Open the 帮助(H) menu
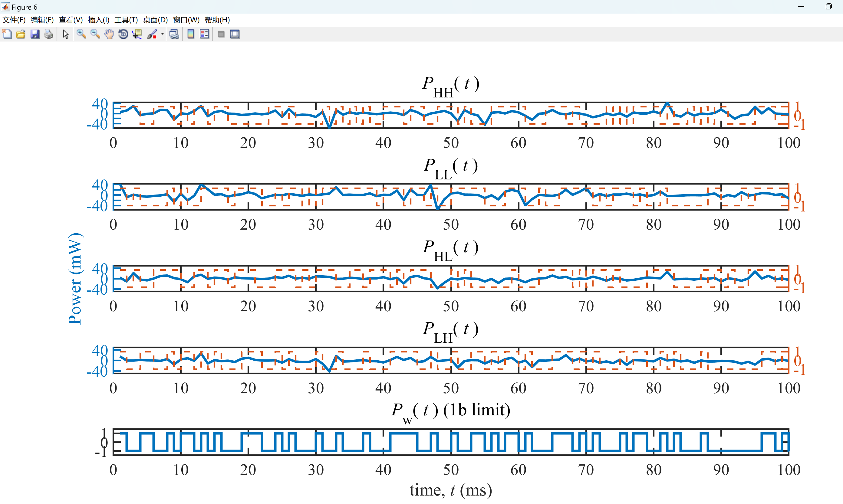This screenshot has height=504, width=843. (217, 20)
